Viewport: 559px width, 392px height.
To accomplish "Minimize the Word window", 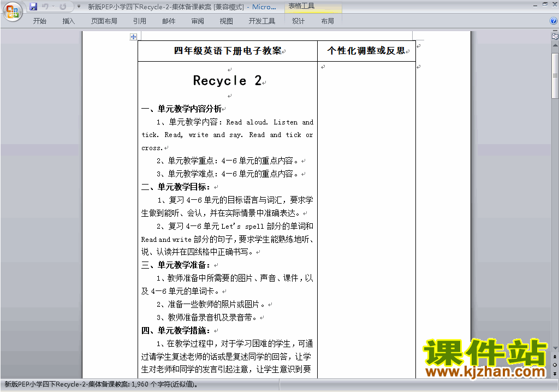I will 535,5.
